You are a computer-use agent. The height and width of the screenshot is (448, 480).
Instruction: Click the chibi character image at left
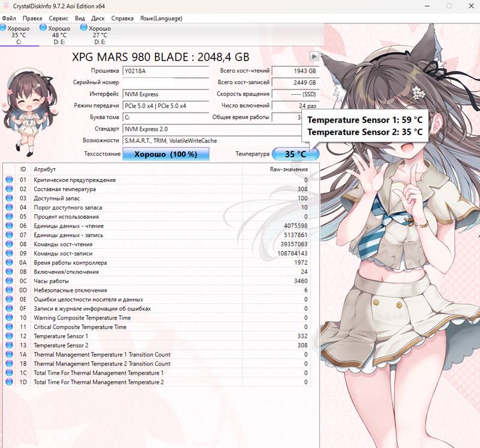click(29, 112)
